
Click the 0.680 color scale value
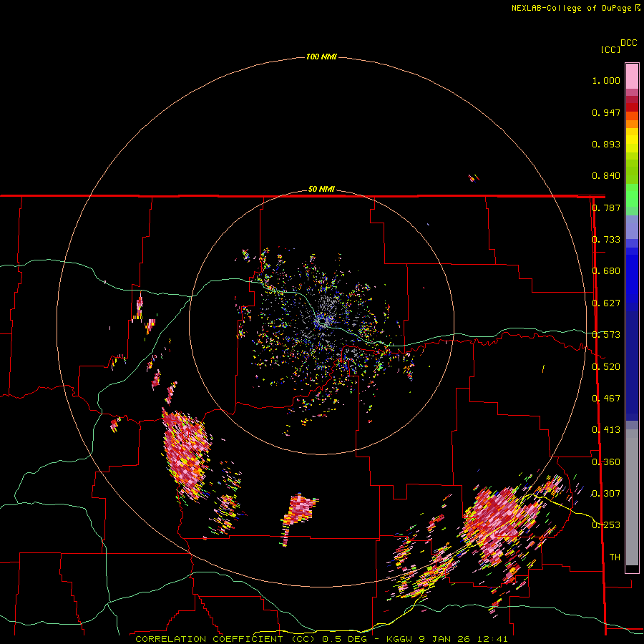[x=606, y=271]
